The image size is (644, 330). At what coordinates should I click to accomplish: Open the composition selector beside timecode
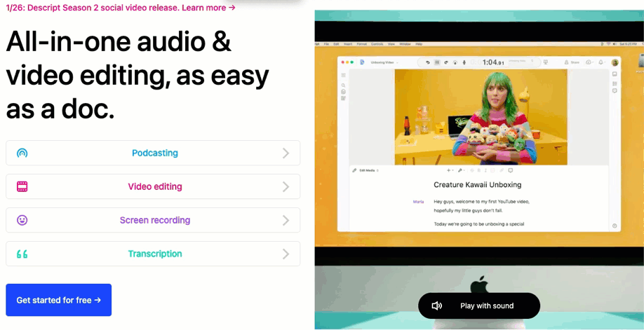(521, 62)
